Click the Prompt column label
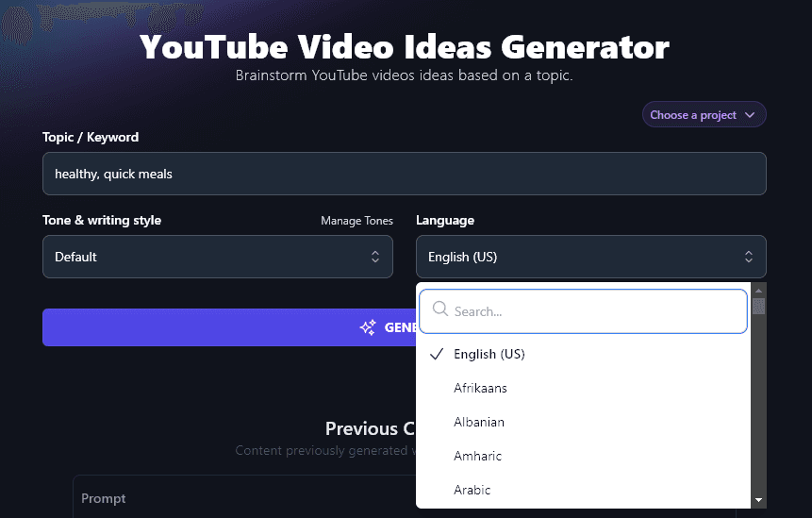 click(x=104, y=498)
